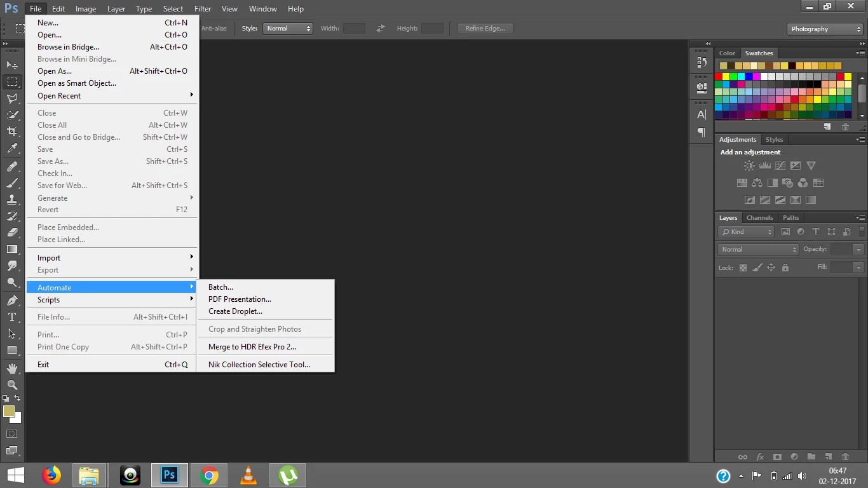Select the Move tool

coord(12,65)
